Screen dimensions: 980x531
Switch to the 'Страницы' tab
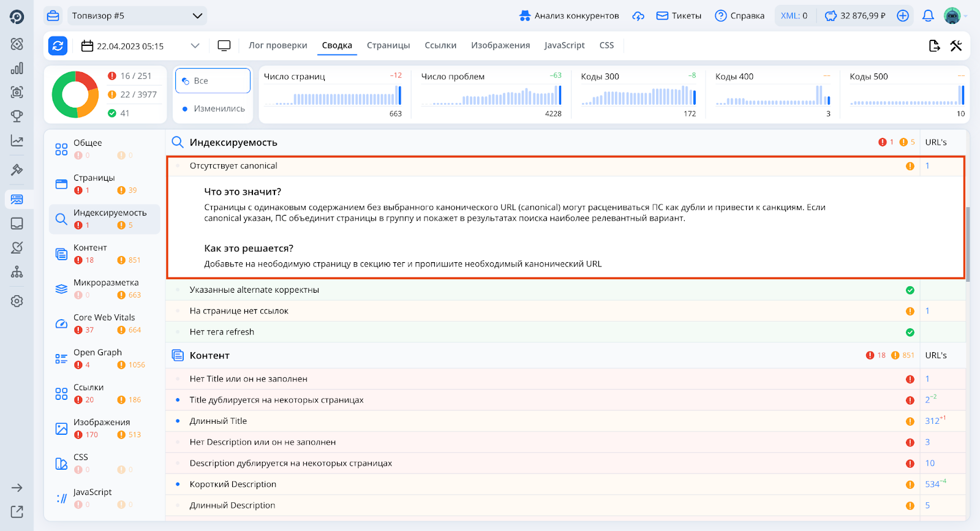coord(388,45)
